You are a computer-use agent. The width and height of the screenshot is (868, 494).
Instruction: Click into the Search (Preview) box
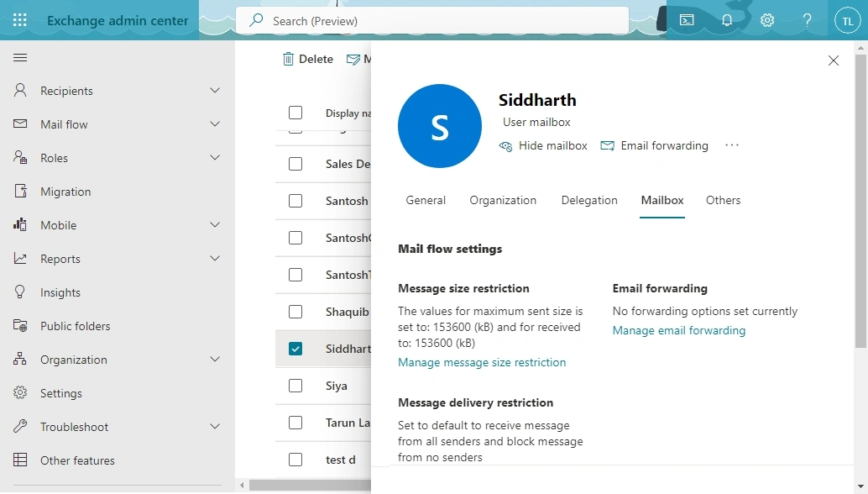click(x=431, y=21)
